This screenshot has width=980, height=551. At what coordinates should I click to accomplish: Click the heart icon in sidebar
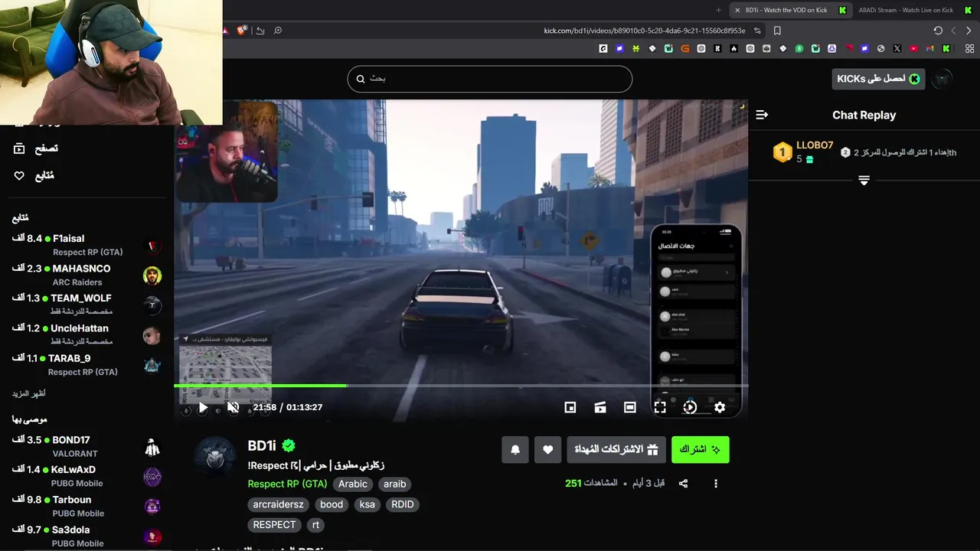pyautogui.click(x=19, y=176)
